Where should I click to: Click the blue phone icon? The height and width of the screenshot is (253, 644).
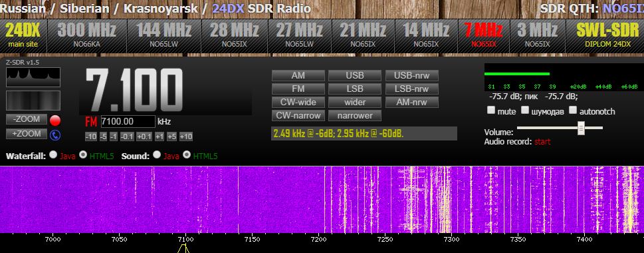coord(55,135)
